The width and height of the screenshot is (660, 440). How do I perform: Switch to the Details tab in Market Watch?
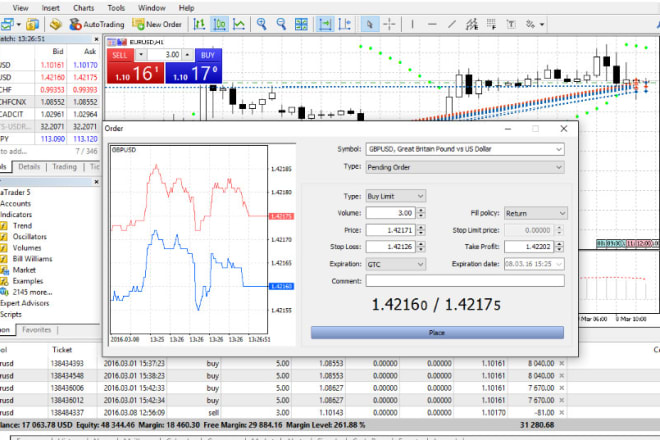[29, 167]
